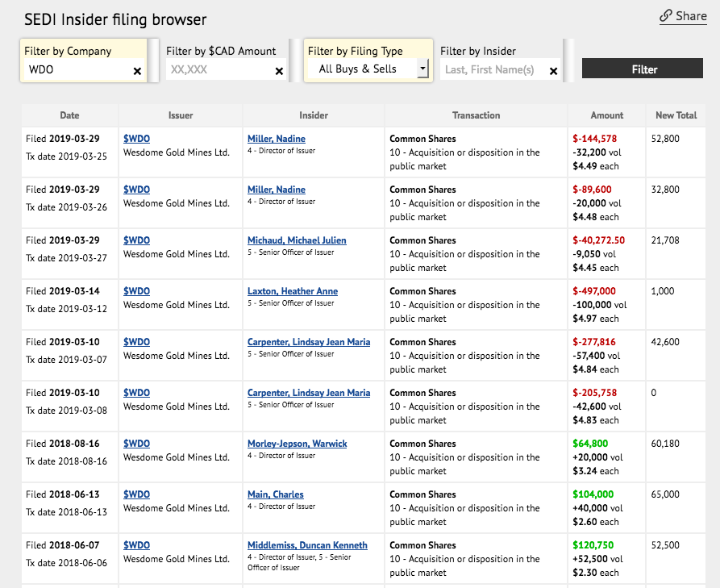720x588 pixels.
Task: Click into the Filter by Company input
Action: [x=77, y=70]
